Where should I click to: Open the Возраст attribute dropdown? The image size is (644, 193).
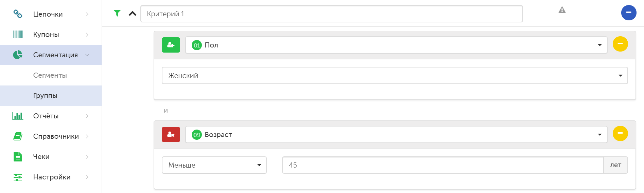click(396, 134)
